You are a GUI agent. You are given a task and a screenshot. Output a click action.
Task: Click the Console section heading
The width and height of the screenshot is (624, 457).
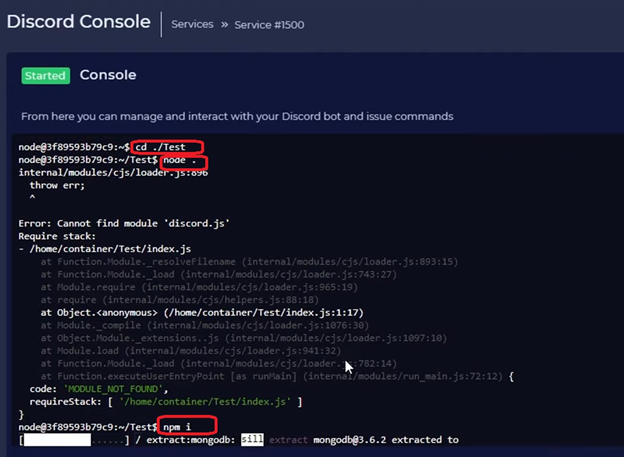point(108,75)
